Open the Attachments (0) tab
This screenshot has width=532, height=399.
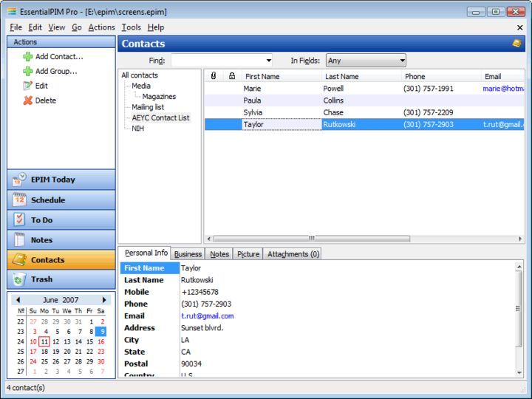tap(293, 253)
